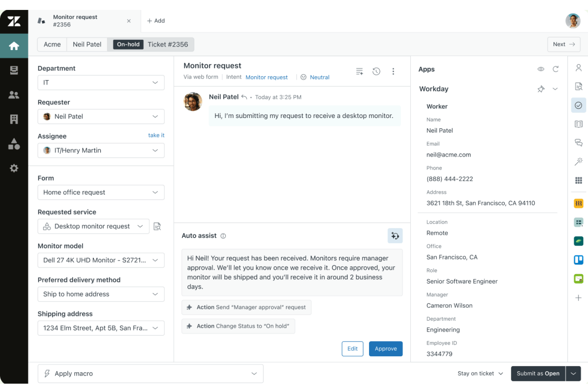588x392 pixels.
Task: Select the Acme organization tab
Action: pos(52,44)
